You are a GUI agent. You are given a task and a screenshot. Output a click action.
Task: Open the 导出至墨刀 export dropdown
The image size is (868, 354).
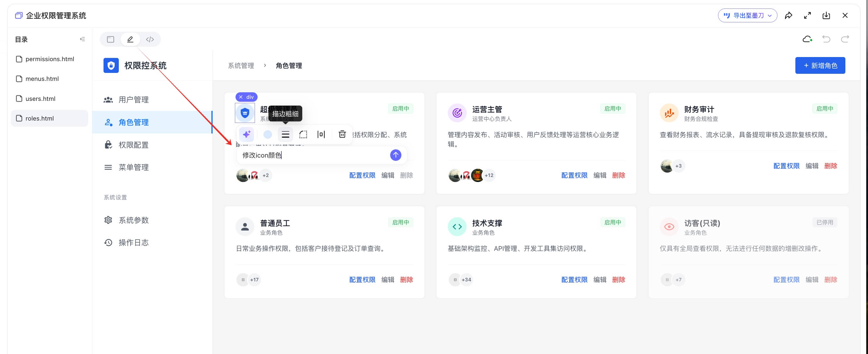point(747,16)
